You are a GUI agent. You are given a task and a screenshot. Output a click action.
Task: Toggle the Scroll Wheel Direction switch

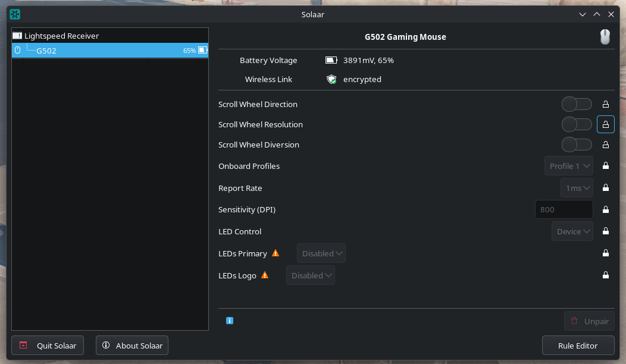[x=577, y=105]
